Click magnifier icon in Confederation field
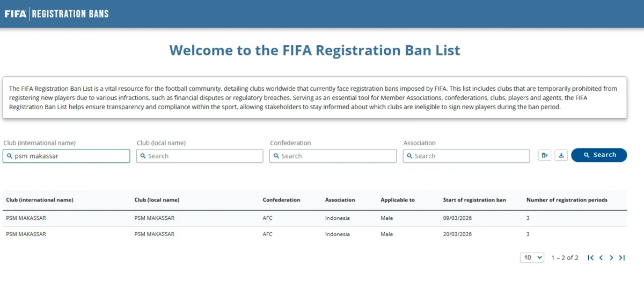This screenshot has height=286, width=644. [x=276, y=156]
